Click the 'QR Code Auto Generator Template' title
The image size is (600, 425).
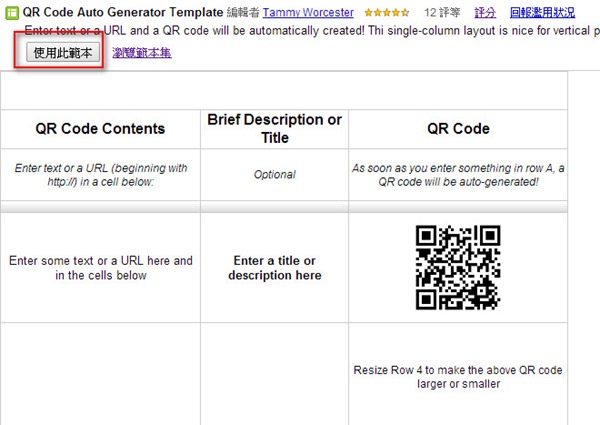point(123,12)
